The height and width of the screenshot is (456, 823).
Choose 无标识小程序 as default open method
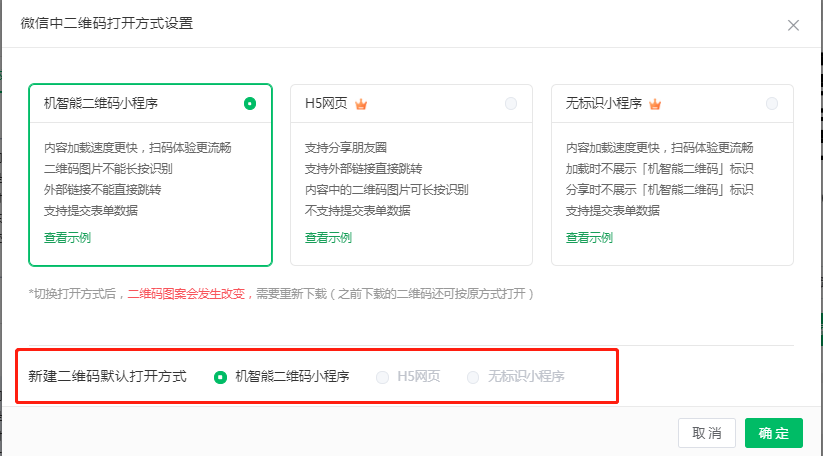point(473,377)
